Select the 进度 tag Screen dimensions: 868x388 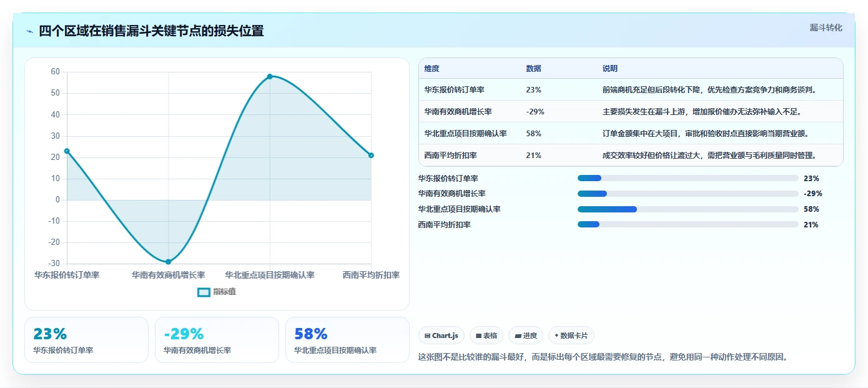tap(526, 336)
